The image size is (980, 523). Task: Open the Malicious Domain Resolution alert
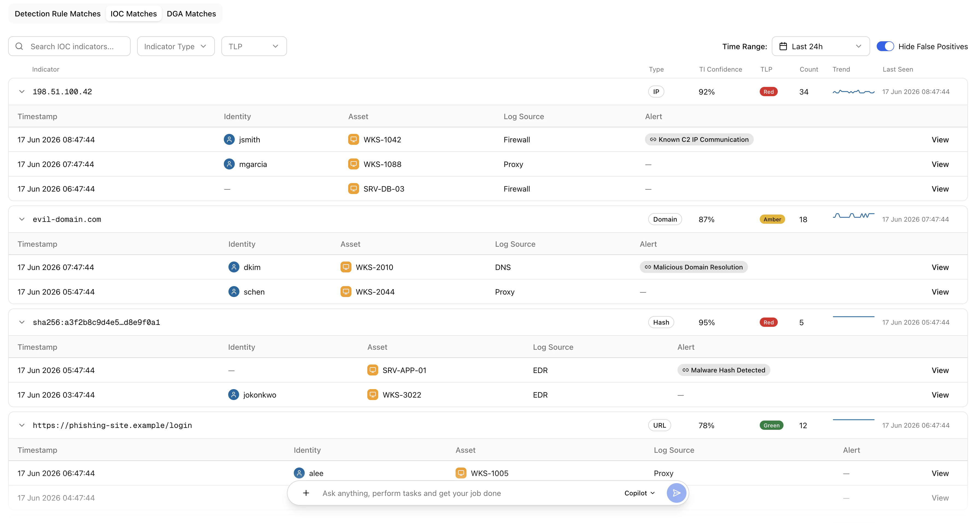point(694,267)
